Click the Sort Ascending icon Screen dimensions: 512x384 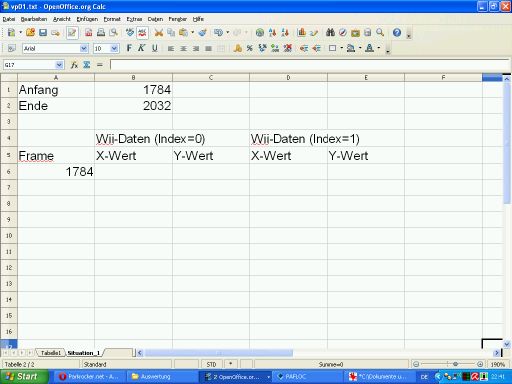click(x=272, y=32)
